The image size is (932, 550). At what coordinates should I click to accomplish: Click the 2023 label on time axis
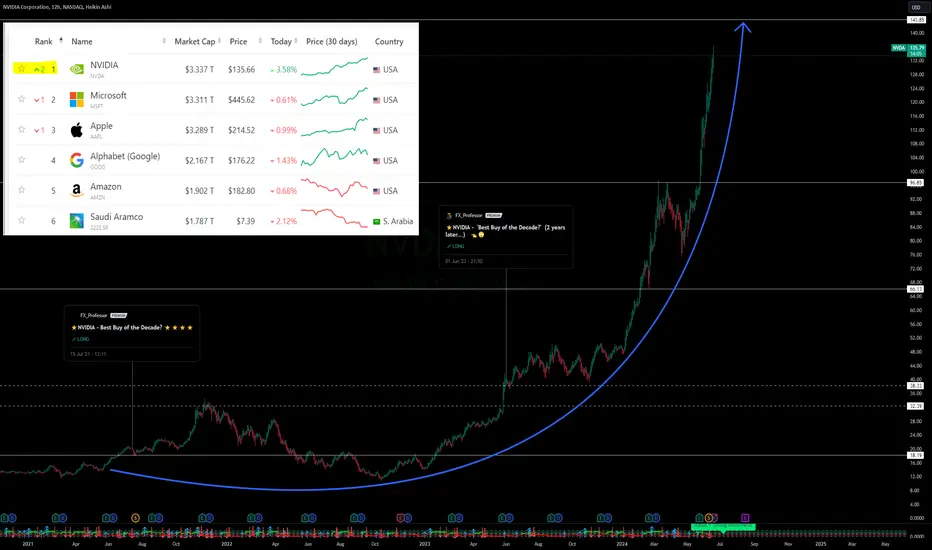tap(424, 543)
